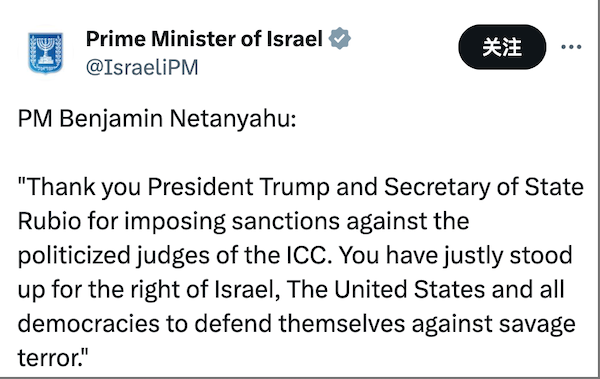
Task: Select the 'PM Benjamin Netanyahu:' heading line
Action: tap(157, 119)
